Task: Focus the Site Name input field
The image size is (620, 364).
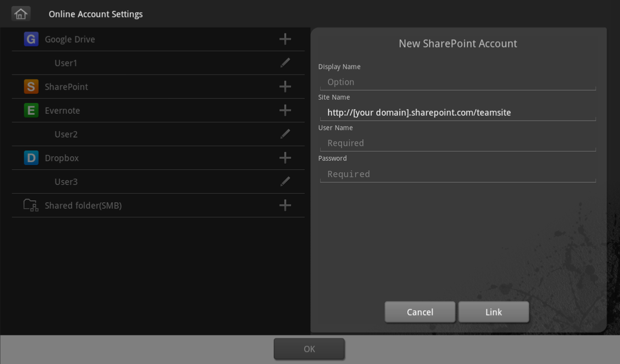Action: [x=458, y=113]
